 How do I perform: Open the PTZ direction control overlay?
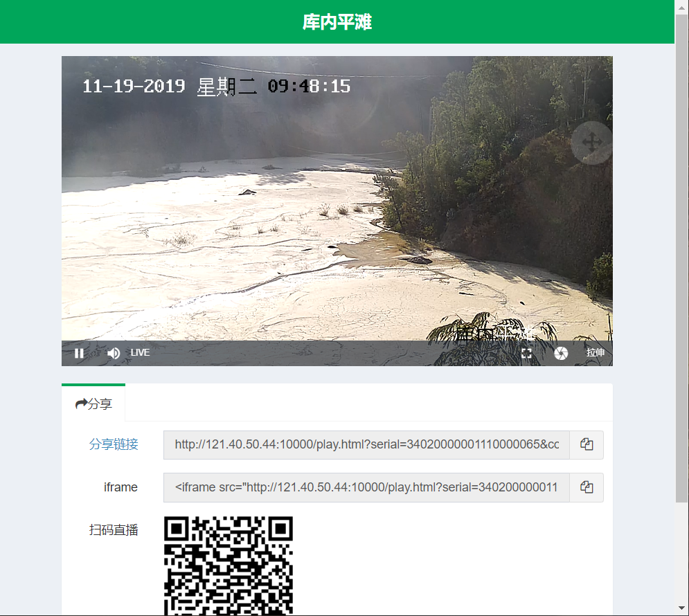[x=591, y=143]
